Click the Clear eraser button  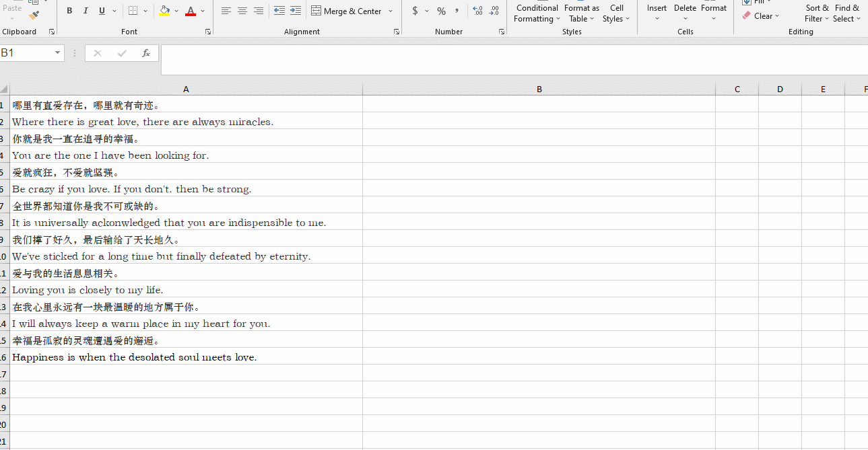tap(760, 15)
